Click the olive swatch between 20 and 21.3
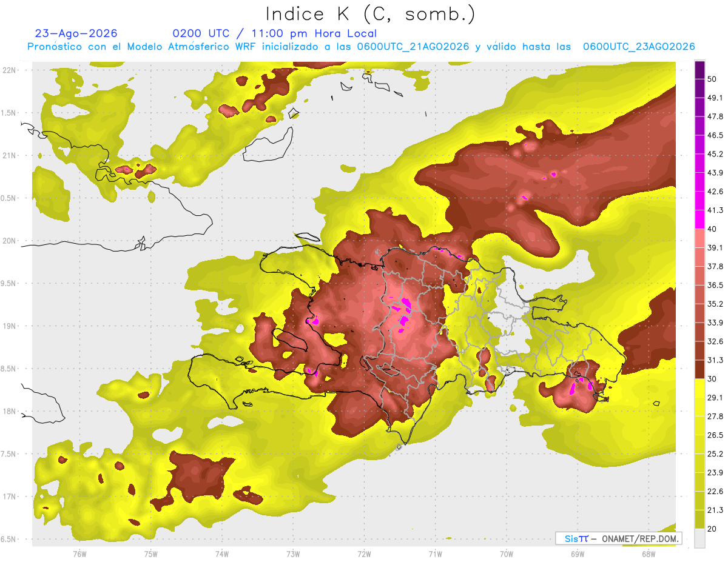728x562 pixels. tap(700, 519)
